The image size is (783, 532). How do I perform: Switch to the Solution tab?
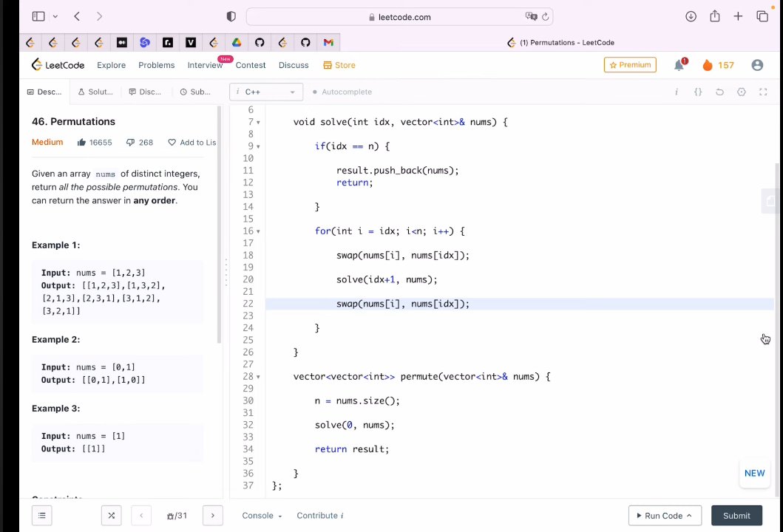pos(95,92)
